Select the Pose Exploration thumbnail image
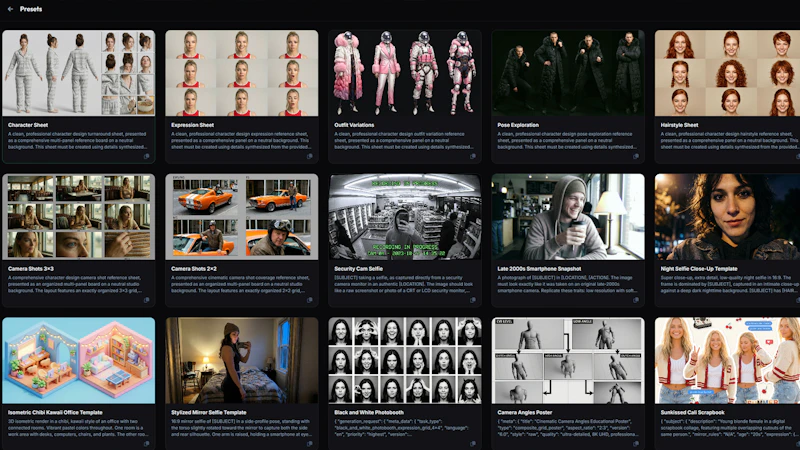 [x=568, y=73]
